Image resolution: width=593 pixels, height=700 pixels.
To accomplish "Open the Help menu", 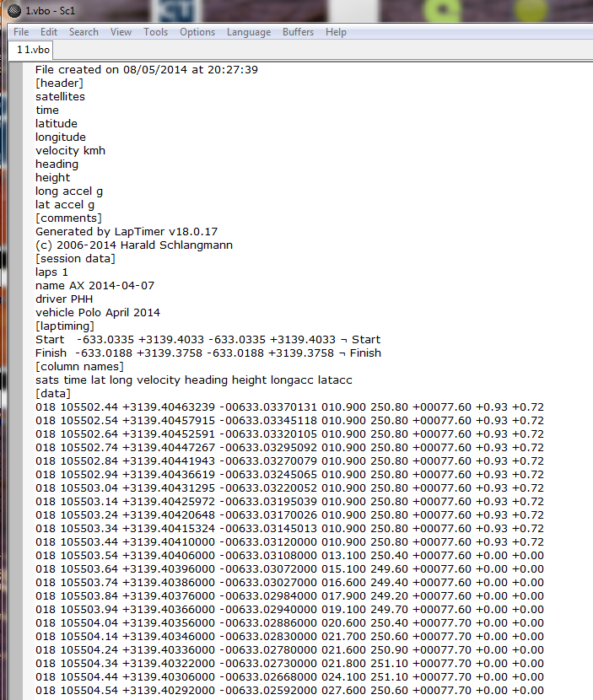I will click(336, 32).
